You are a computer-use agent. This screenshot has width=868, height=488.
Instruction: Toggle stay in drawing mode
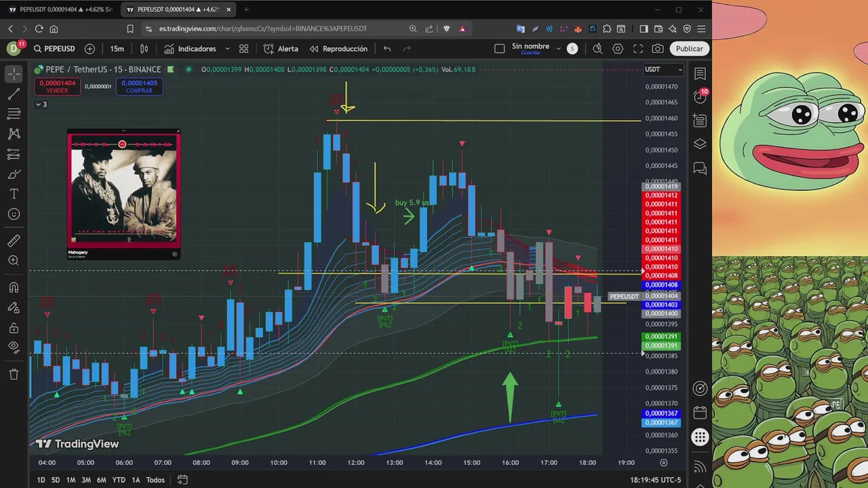tap(14, 308)
